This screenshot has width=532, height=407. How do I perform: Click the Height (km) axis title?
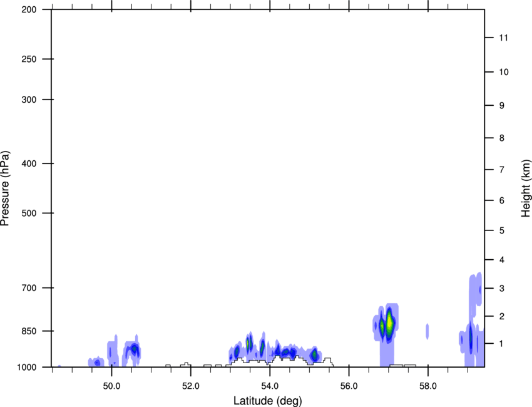(x=526, y=188)
